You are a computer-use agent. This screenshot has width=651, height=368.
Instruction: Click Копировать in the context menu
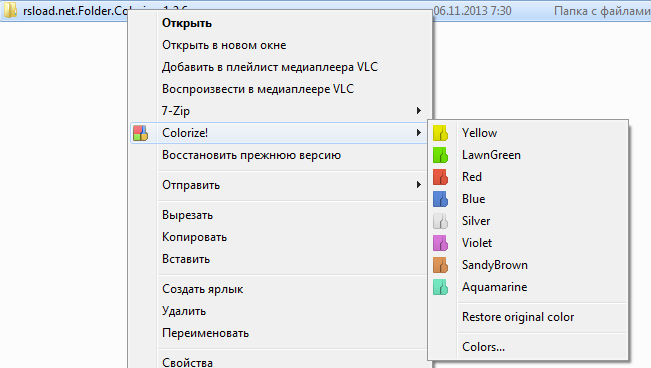point(194,237)
